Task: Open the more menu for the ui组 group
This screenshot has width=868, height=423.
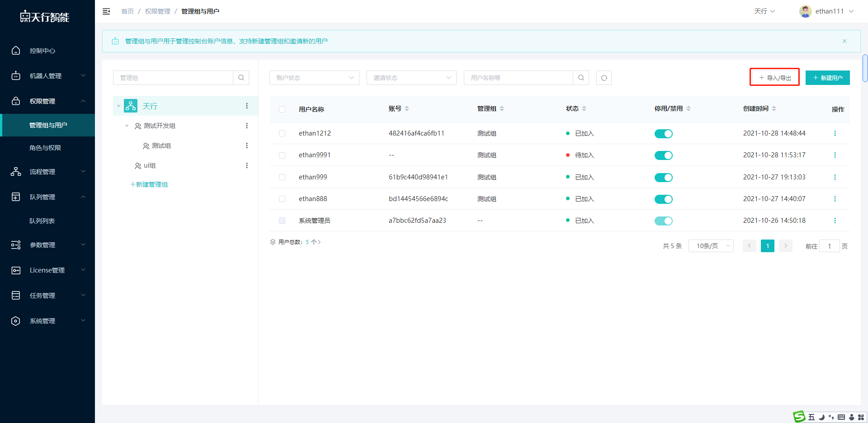Action: tap(247, 165)
